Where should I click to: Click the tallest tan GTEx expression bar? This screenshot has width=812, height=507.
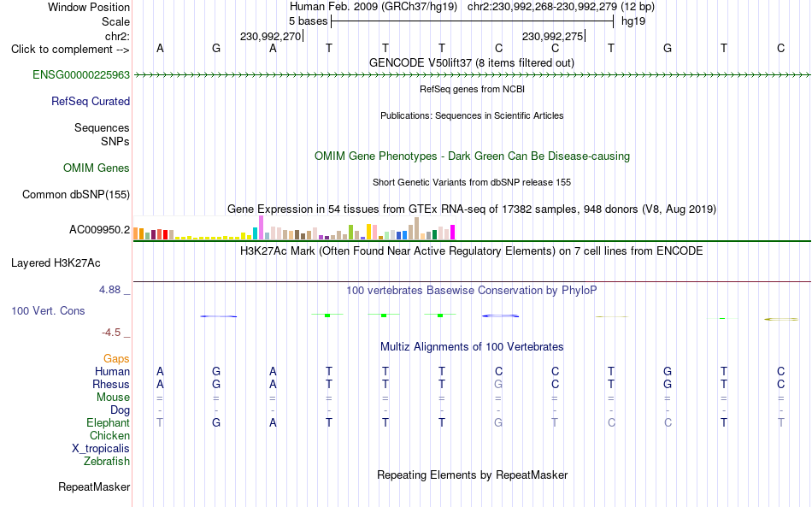(x=416, y=228)
